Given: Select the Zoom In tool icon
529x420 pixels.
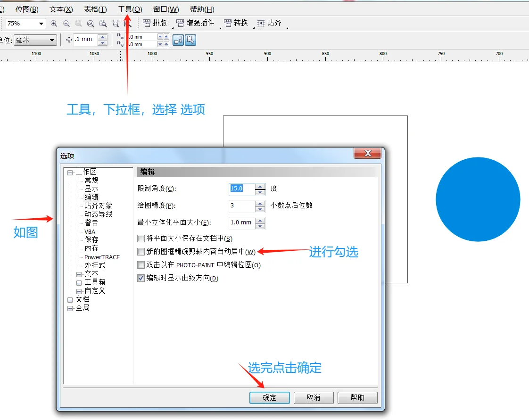Looking at the screenshot, I should tap(54, 23).
